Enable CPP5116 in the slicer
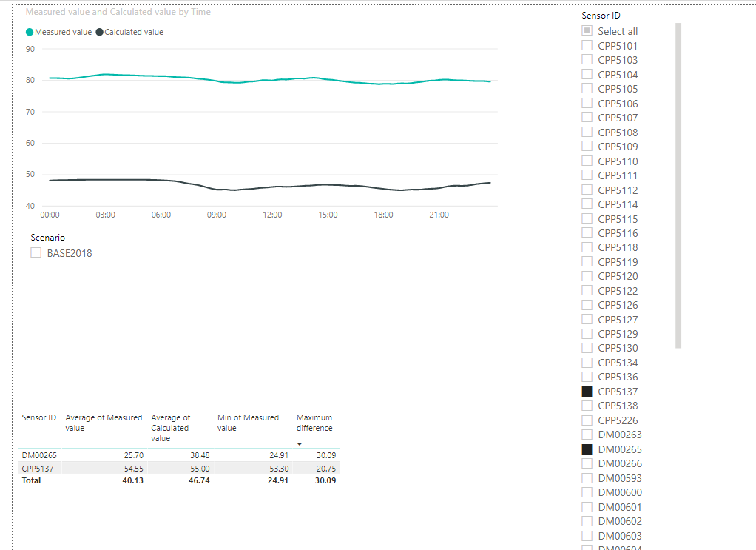This screenshot has width=756, height=550. tap(587, 232)
